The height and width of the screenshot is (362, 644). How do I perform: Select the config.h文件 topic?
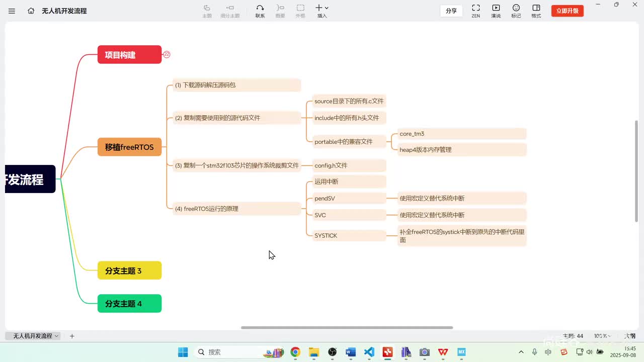349,165
